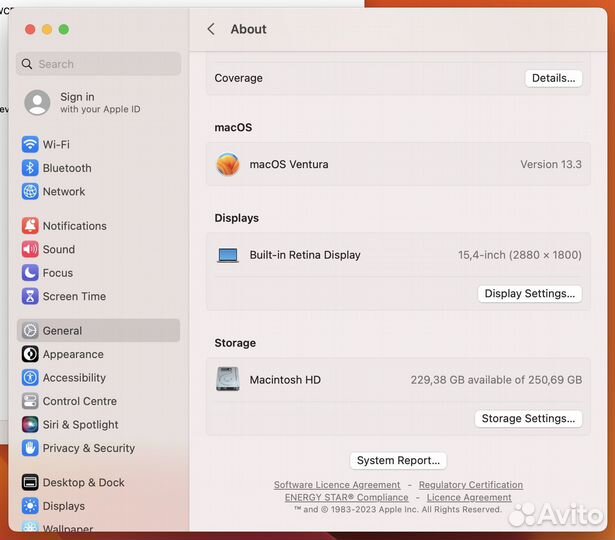This screenshot has width=615, height=540.
Task: Click the Control Centre icon
Action: click(x=30, y=401)
